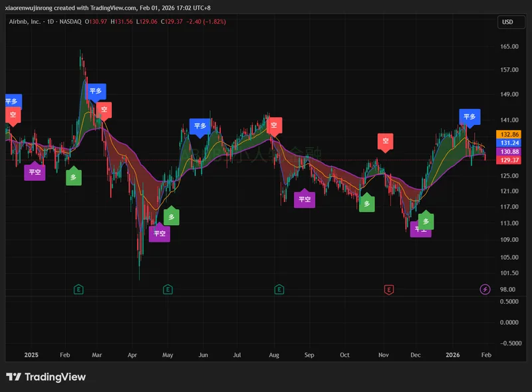Click the red 空 signal at chart's left edge
The width and height of the screenshot is (532, 392).
(x=13, y=116)
